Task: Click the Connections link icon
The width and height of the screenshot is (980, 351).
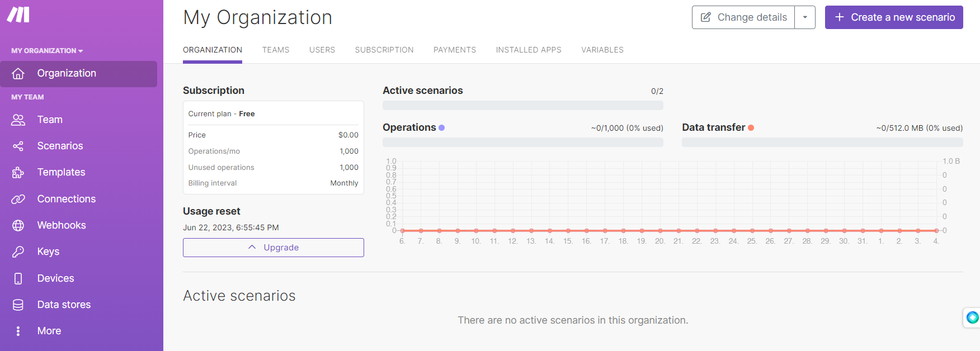Action: click(18, 199)
